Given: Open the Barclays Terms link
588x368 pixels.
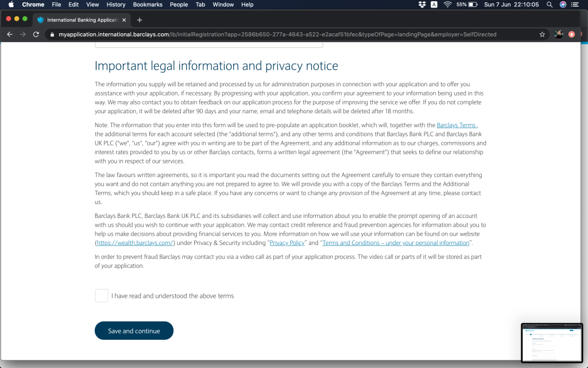Looking at the screenshot, I should [457, 125].
